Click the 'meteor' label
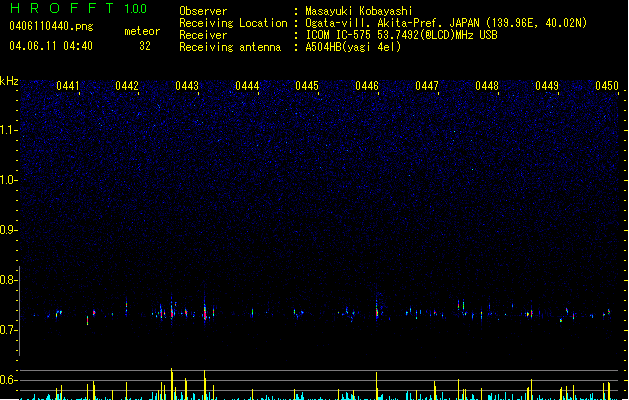 142,31
